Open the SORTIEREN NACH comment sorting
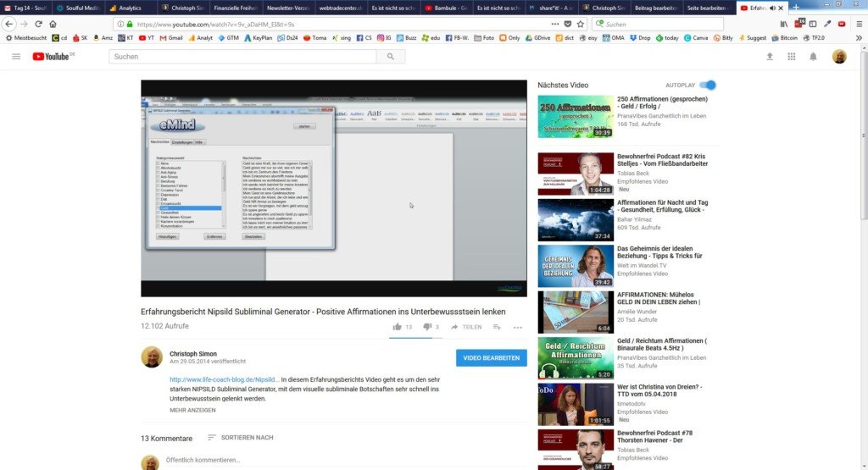This screenshot has height=470, width=868. (x=240, y=437)
